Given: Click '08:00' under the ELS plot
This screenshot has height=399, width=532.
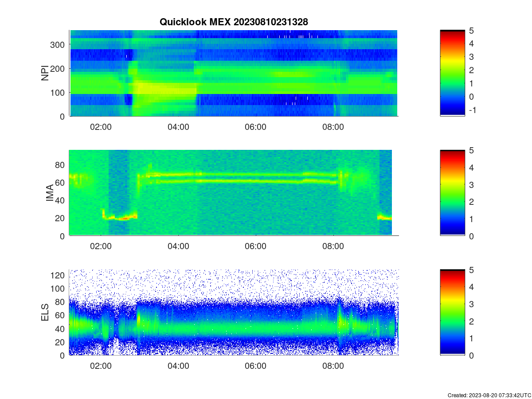Looking at the screenshot, I should click(333, 365).
